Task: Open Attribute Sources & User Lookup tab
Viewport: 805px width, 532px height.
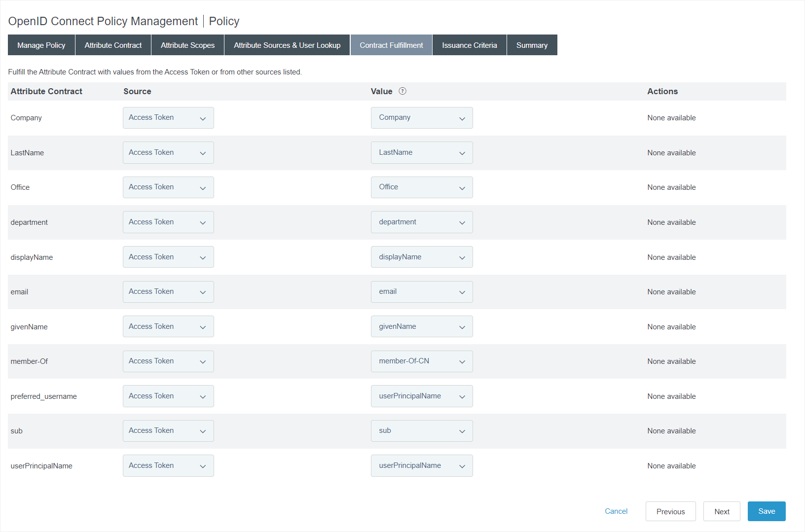Action: pyautogui.click(x=287, y=45)
